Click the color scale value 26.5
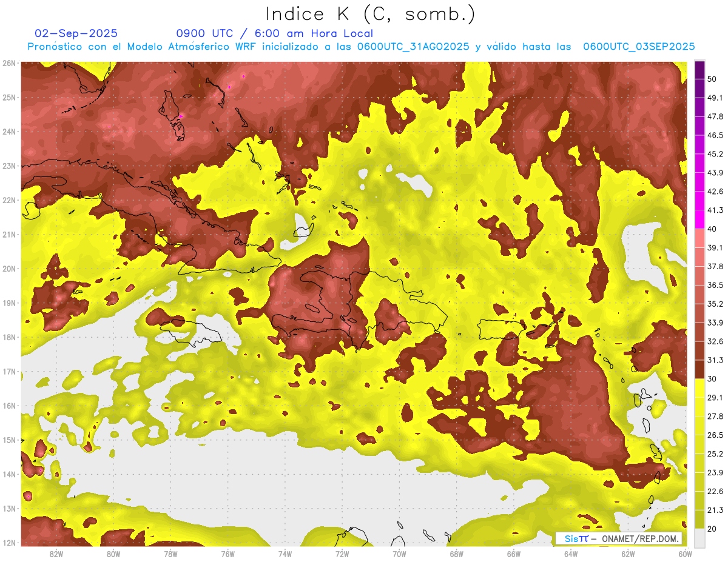 click(x=715, y=435)
